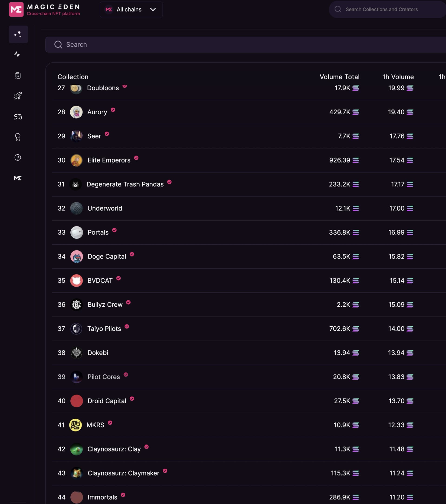The image size is (446, 504).
Task: Click the small ME sidebar icon
Action: [18, 178]
